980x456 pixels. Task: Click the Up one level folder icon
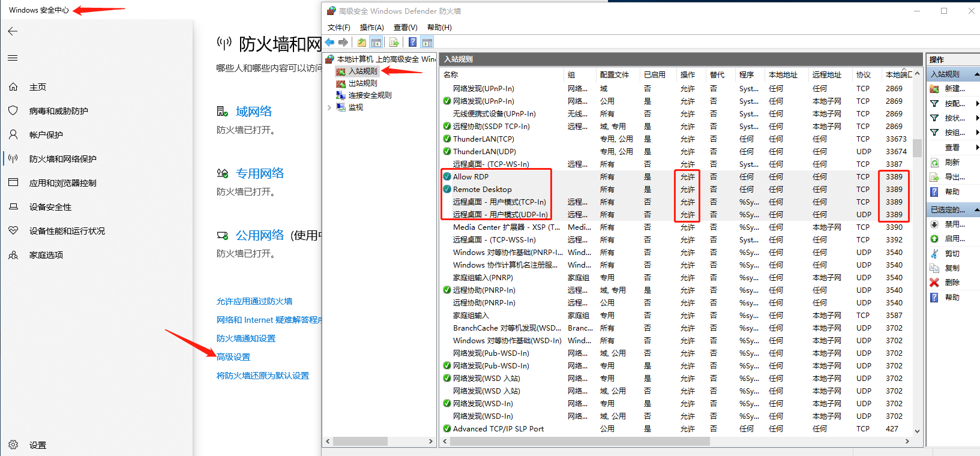pos(362,42)
